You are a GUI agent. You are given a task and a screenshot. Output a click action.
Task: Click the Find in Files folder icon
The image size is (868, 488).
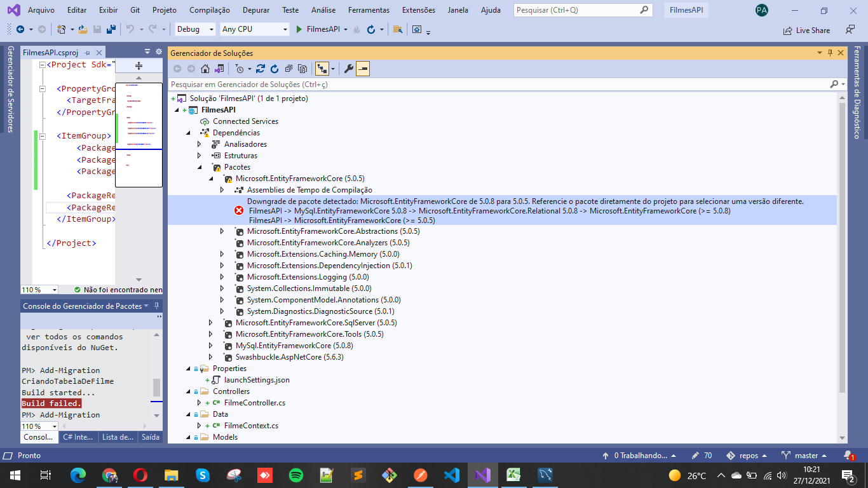point(398,29)
